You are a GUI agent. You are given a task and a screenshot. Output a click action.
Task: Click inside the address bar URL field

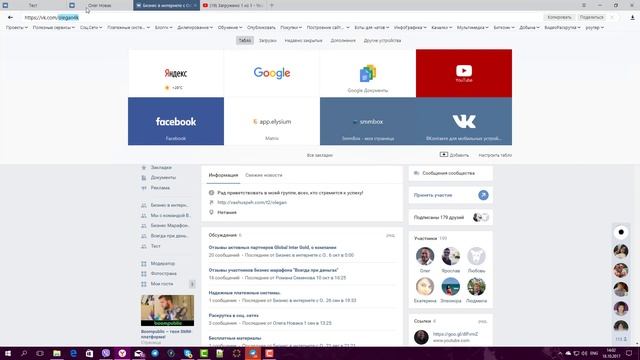[x=282, y=18]
